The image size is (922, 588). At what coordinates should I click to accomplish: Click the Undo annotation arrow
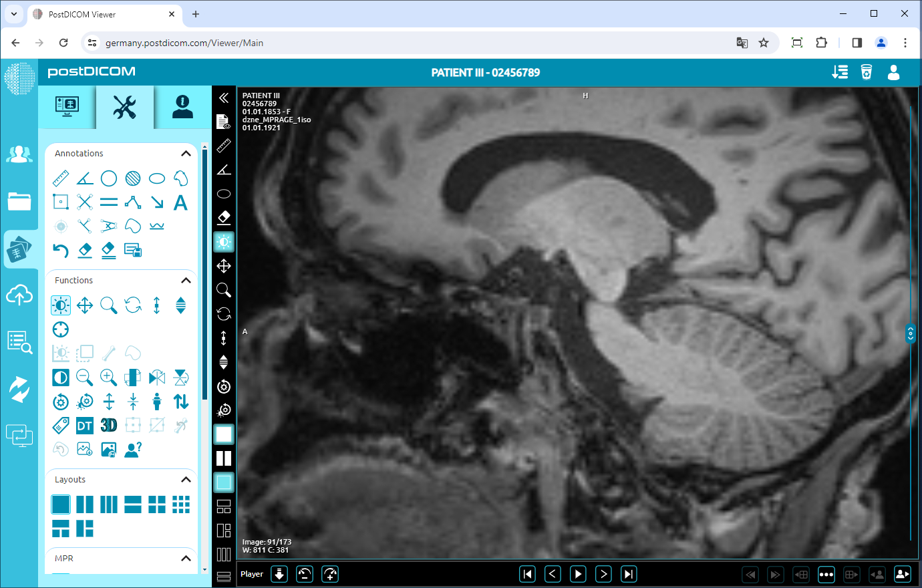point(60,250)
